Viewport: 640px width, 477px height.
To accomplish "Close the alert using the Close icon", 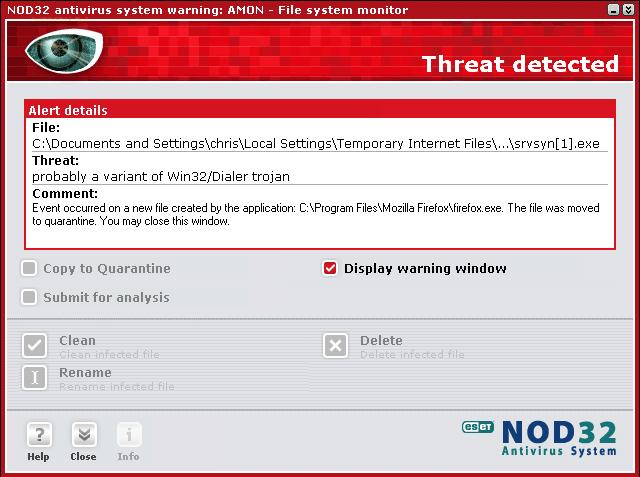I will click(x=84, y=435).
